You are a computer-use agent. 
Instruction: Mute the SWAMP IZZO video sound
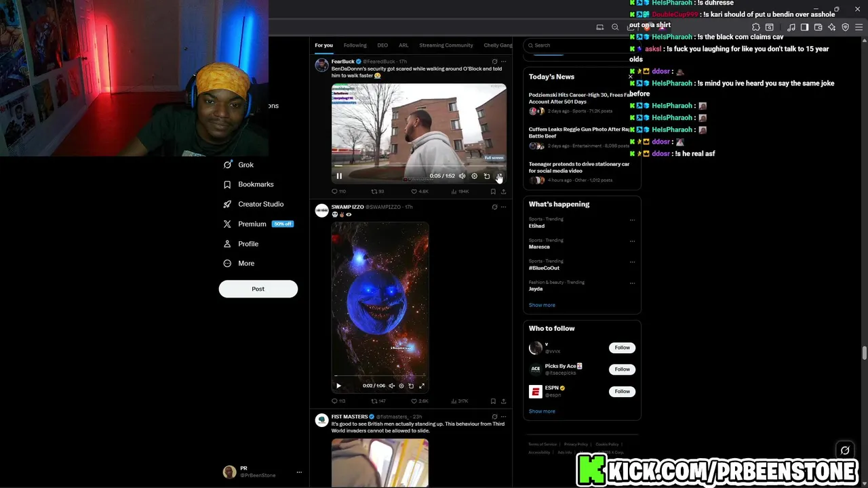pyautogui.click(x=391, y=386)
